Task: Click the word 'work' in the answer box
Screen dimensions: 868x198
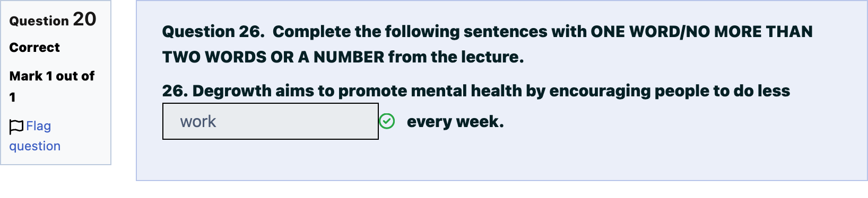Action: coord(198,122)
